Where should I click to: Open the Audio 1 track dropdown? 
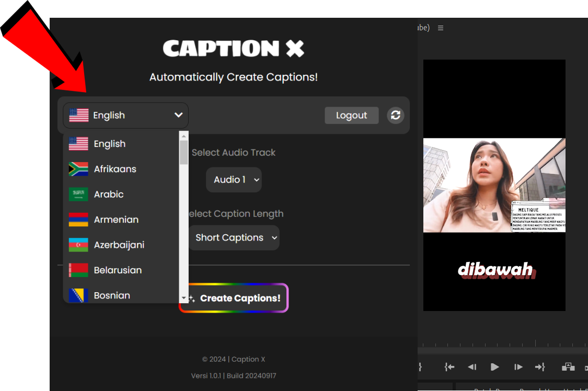point(234,180)
